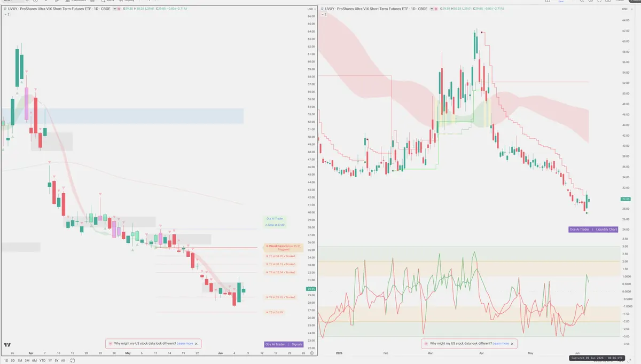Click the 29.85 current price tag on right chart
The image size is (641, 364).
pos(627,199)
